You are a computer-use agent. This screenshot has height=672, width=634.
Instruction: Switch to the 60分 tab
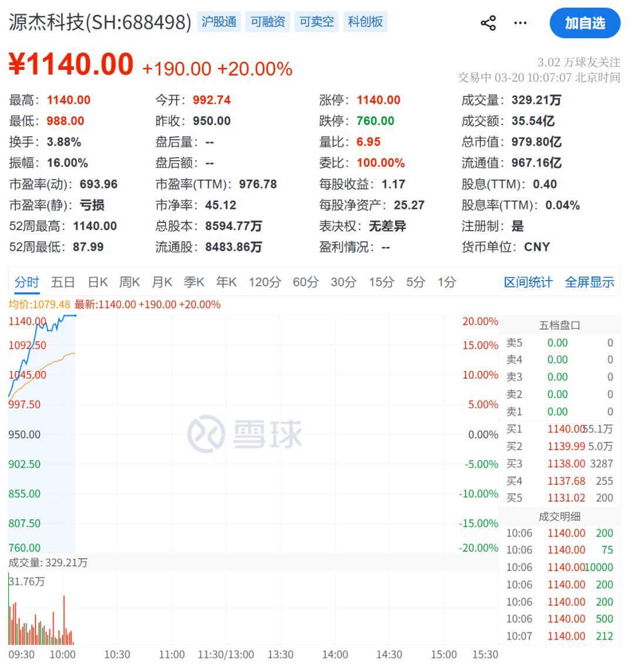306,282
